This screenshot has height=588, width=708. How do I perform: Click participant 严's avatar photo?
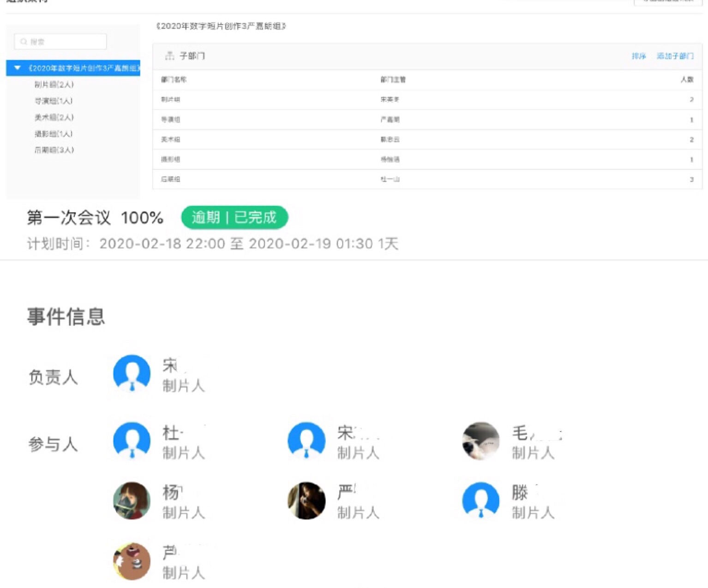(306, 500)
